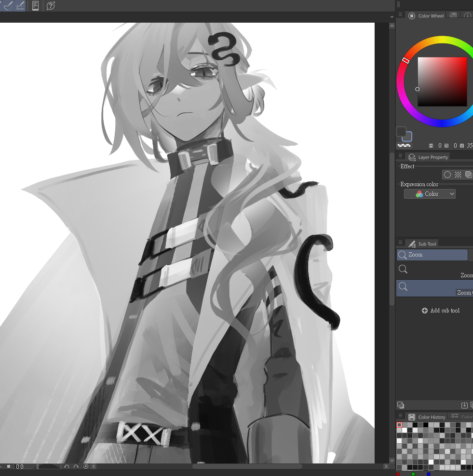Select the main drawing color square
Screen dimensions: 473x476
point(401,131)
